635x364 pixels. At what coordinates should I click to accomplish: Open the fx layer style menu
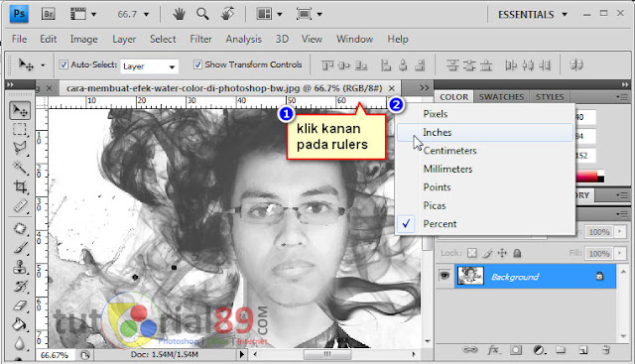pyautogui.click(x=493, y=350)
